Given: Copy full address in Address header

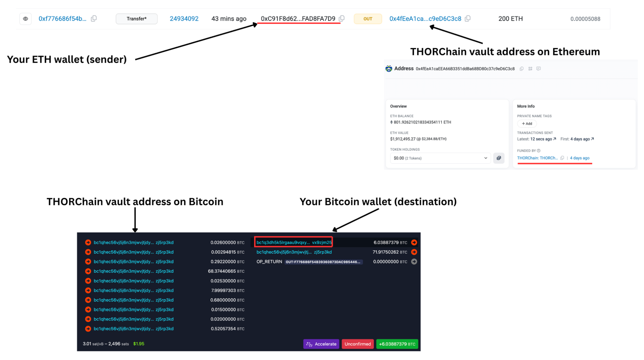Looking at the screenshot, I should 522,69.
